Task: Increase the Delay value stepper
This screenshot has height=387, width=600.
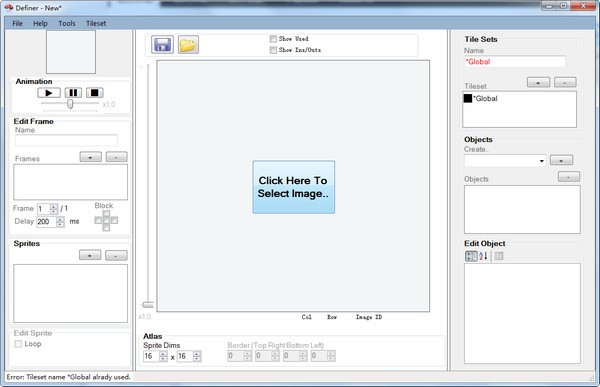Action: coord(60,219)
